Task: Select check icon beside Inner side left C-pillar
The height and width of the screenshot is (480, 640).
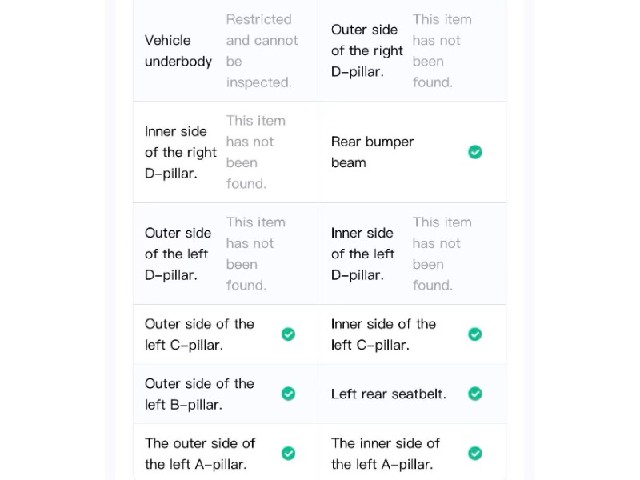Action: [x=475, y=334]
